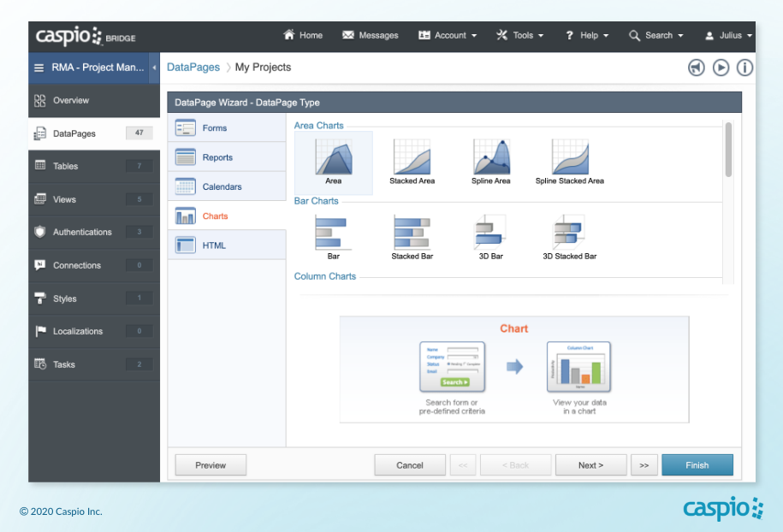Open the info icon in header
Image resolution: width=783 pixels, height=532 pixels.
pyautogui.click(x=744, y=68)
